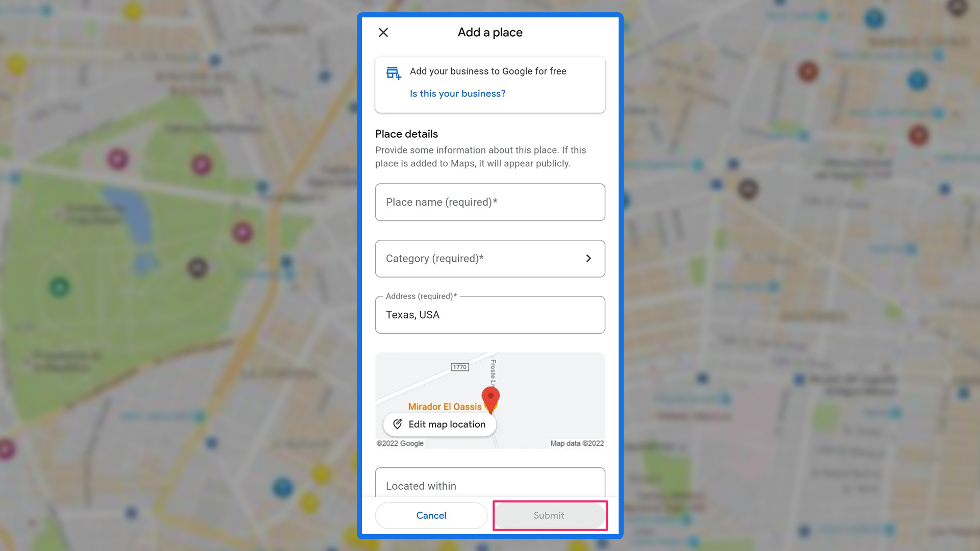This screenshot has width=980, height=551.
Task: Click 'Is this your business?' link
Action: tap(458, 93)
